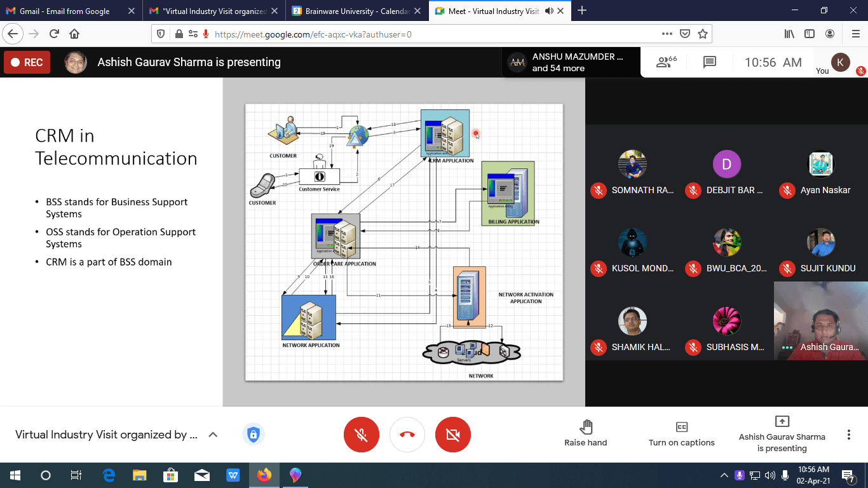
Task: Toggle the microphone mute button
Action: pyautogui.click(x=361, y=435)
